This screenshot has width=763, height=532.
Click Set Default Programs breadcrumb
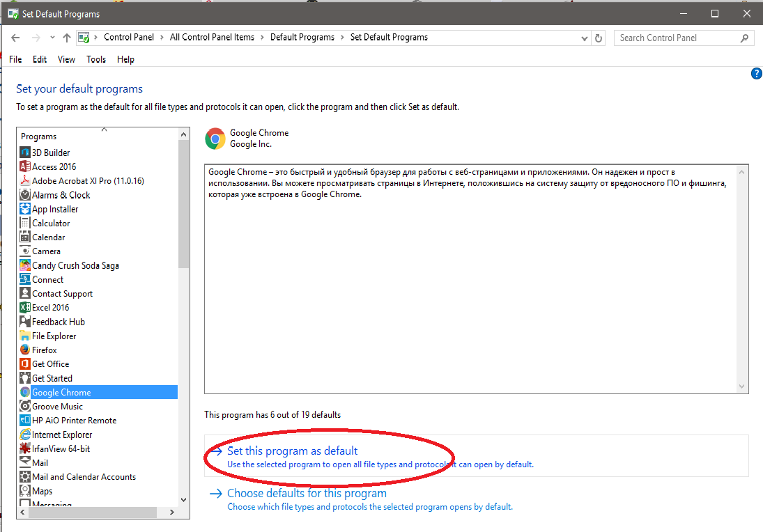click(x=389, y=38)
